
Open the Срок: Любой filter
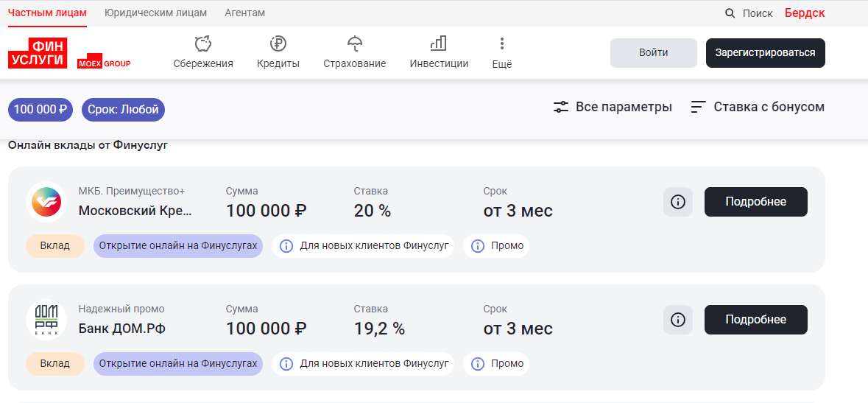(x=124, y=109)
